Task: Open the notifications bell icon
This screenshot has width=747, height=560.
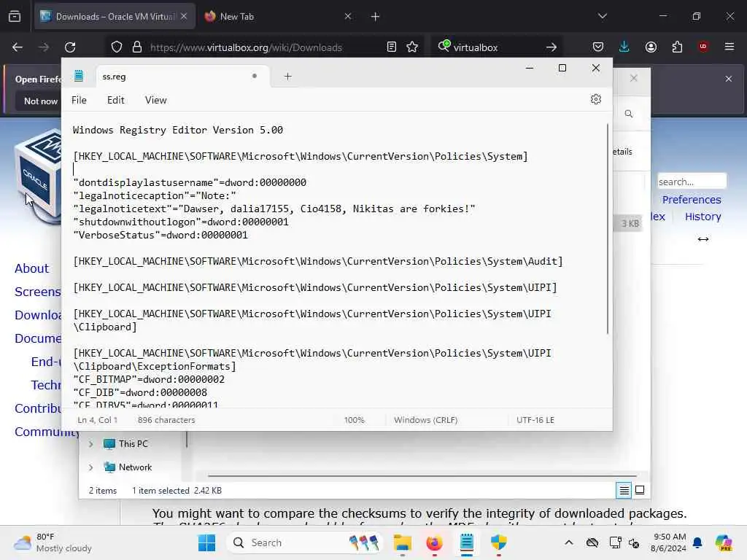Action: (x=697, y=542)
